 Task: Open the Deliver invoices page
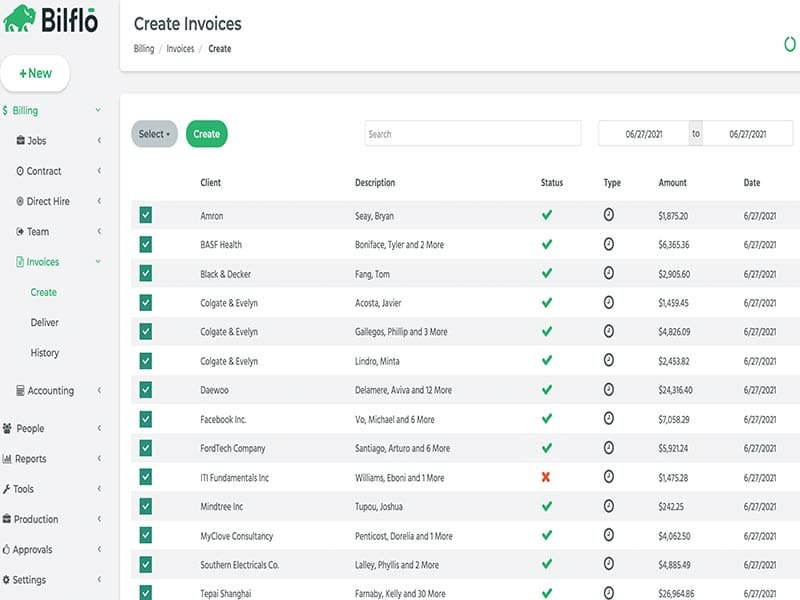[44, 323]
